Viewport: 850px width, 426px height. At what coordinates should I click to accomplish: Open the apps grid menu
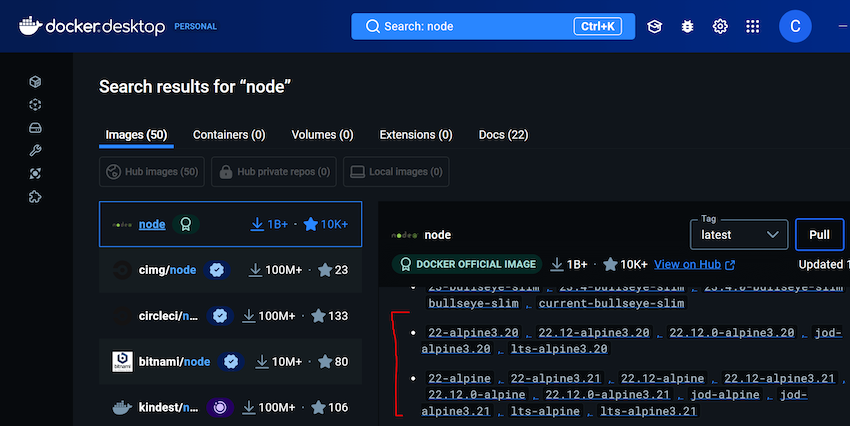point(752,26)
